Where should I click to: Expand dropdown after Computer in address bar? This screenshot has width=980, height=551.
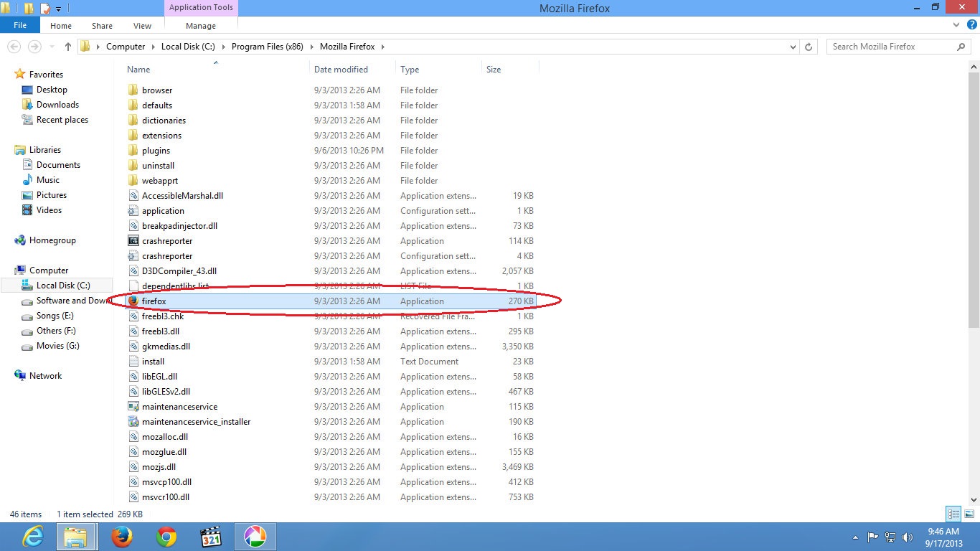point(153,47)
